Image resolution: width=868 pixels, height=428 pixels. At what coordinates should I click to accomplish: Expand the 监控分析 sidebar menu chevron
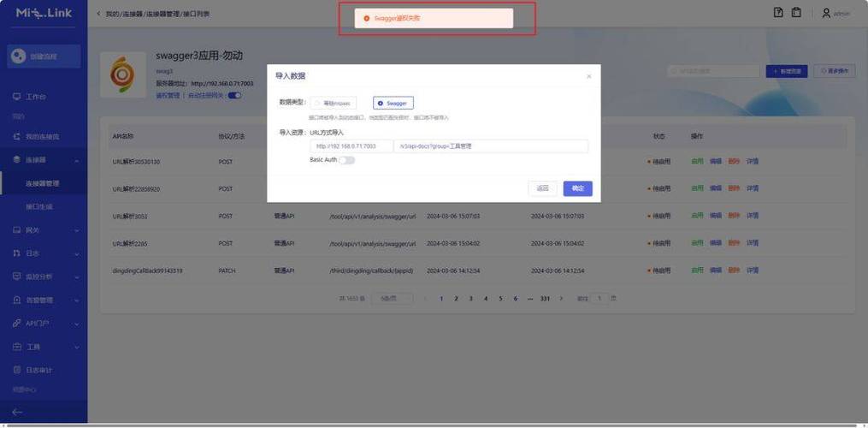(x=76, y=276)
